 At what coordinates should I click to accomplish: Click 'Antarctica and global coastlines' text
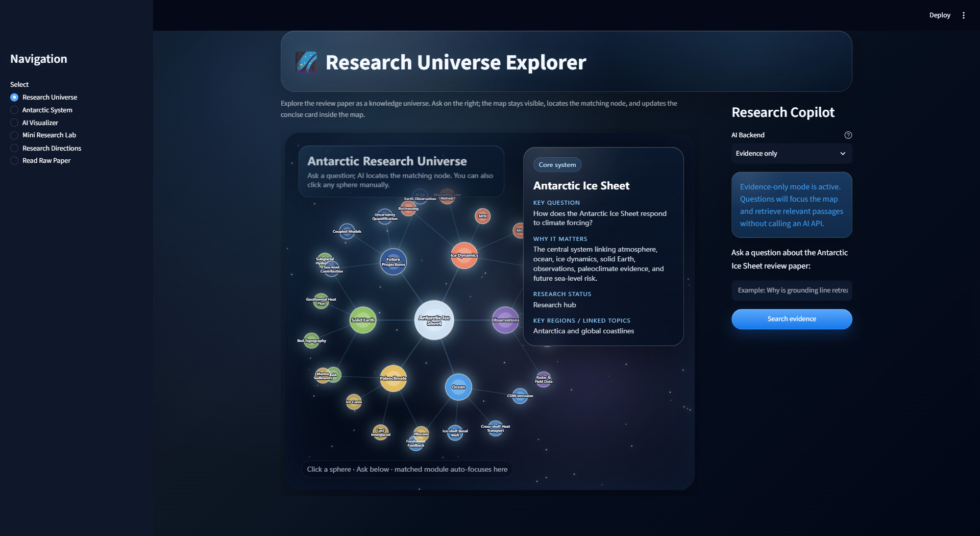tap(583, 331)
